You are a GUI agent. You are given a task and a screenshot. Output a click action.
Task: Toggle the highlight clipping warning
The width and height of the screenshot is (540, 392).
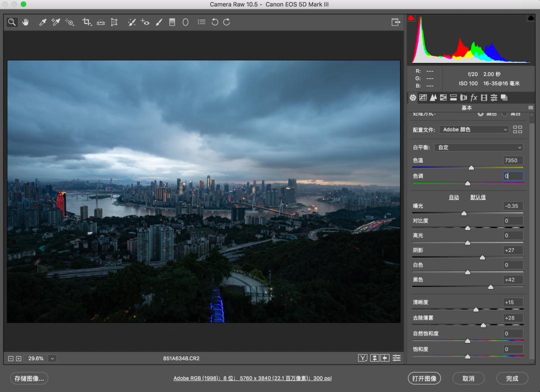click(x=530, y=18)
